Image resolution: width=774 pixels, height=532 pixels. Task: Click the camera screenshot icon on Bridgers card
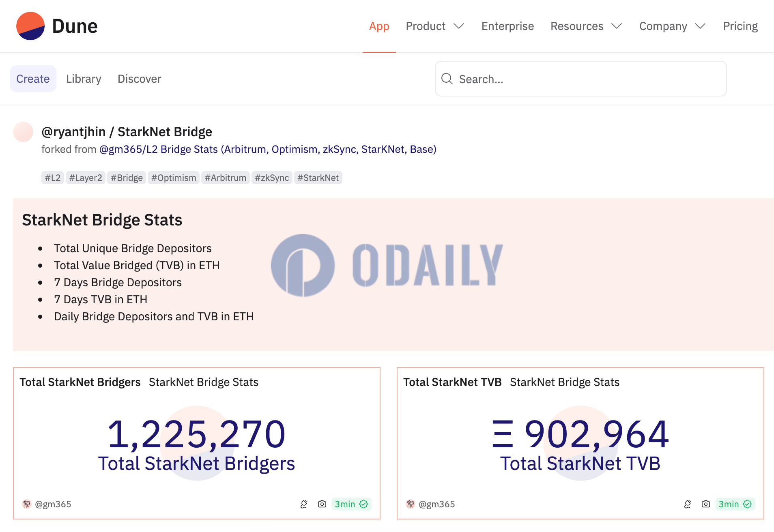(x=322, y=504)
